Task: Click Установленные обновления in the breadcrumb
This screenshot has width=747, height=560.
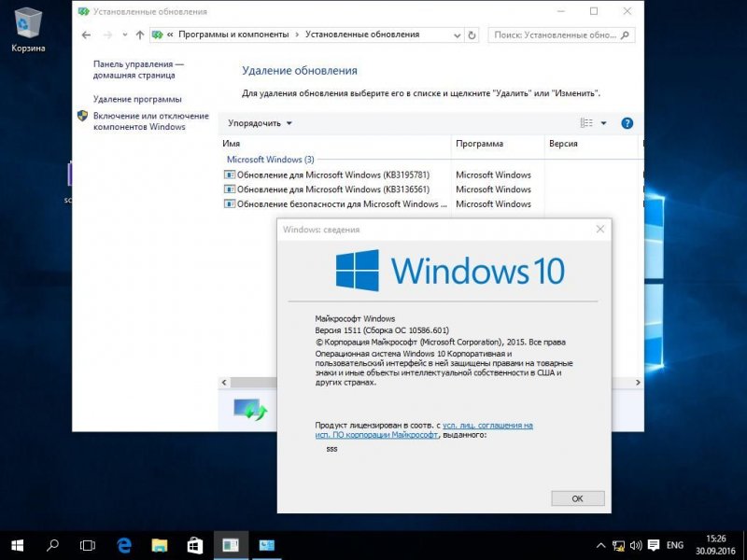Action: (362, 35)
